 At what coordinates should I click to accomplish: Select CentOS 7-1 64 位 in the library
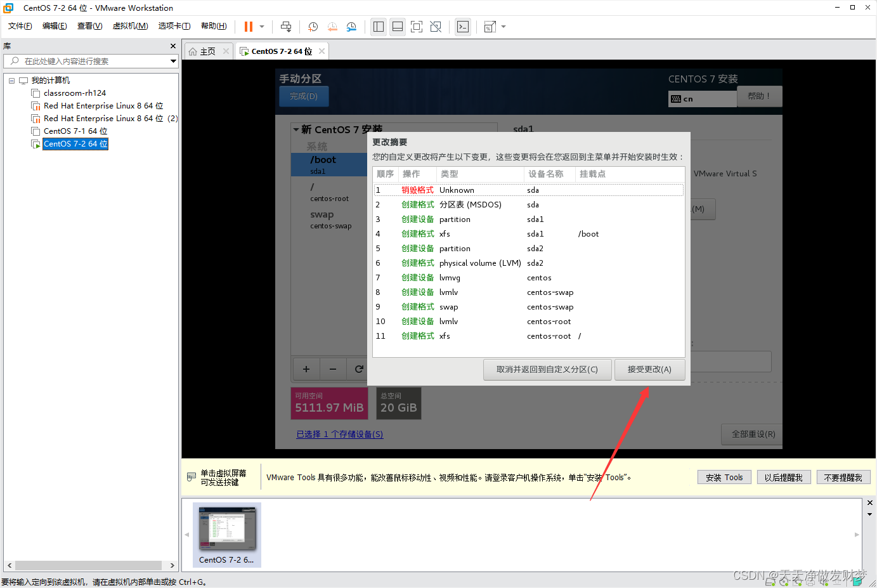coord(75,131)
